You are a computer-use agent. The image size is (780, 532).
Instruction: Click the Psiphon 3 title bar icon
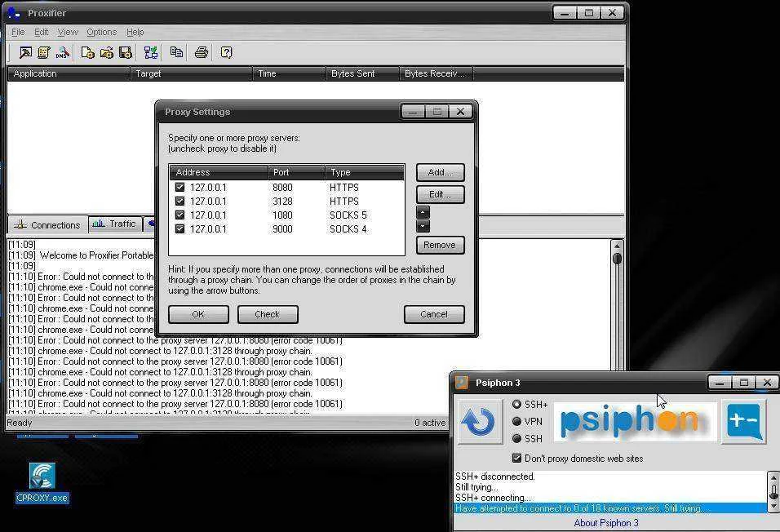(462, 382)
